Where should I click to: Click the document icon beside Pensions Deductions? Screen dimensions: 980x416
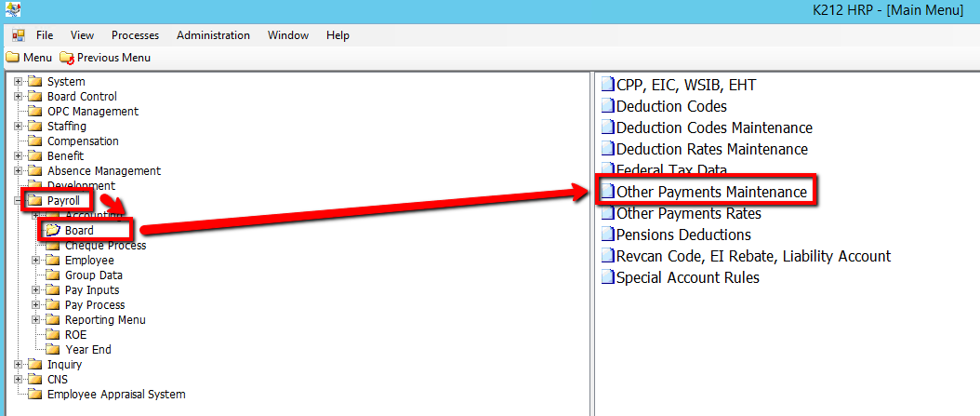(607, 235)
